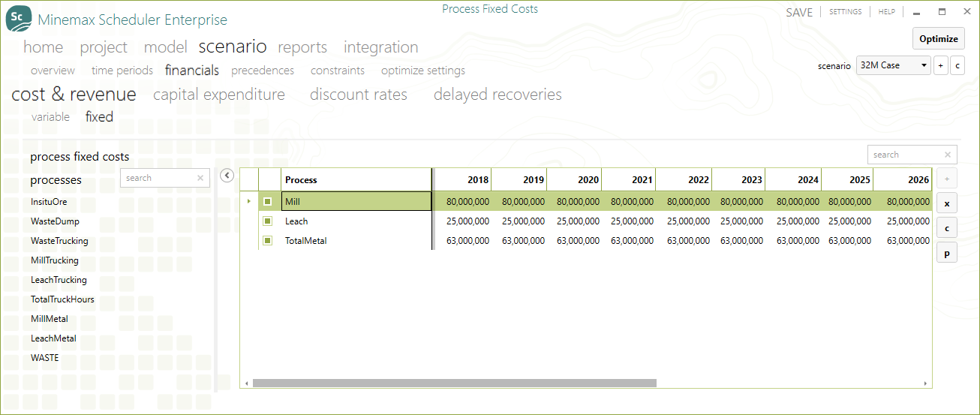
Task: Open the scenario 32M Case dropdown
Action: pos(893,65)
